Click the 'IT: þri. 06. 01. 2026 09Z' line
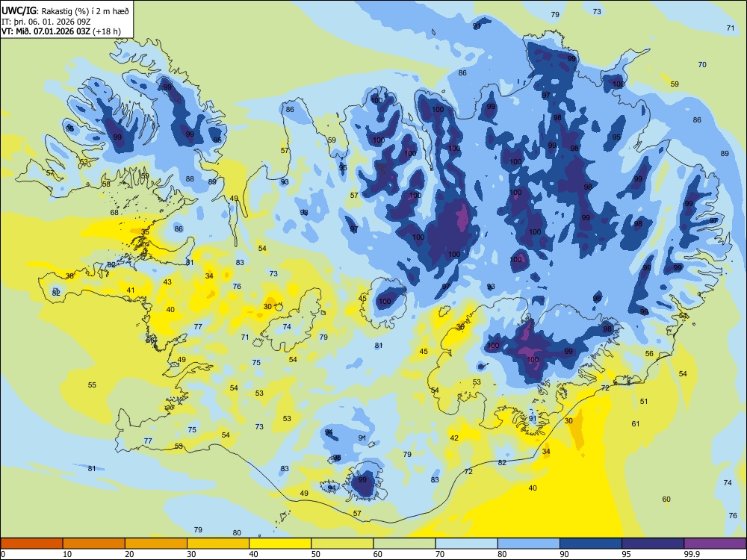The height and width of the screenshot is (560, 747). point(46,22)
